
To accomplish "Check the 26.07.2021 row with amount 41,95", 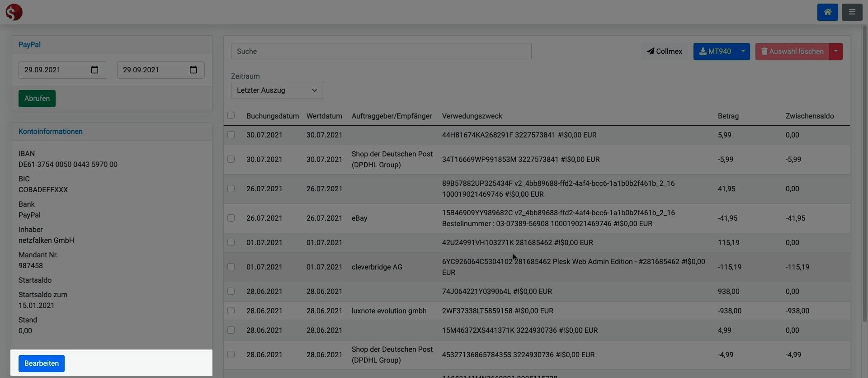I will pyautogui.click(x=231, y=189).
